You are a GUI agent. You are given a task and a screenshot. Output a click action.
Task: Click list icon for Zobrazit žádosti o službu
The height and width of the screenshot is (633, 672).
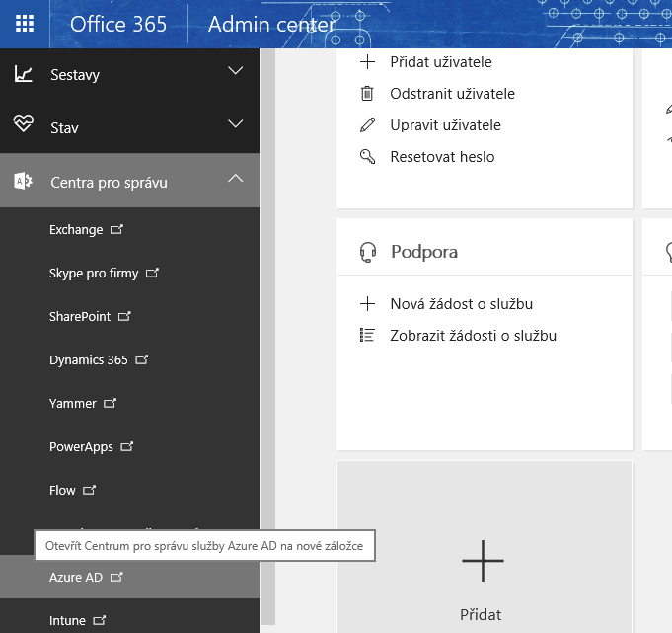367,335
